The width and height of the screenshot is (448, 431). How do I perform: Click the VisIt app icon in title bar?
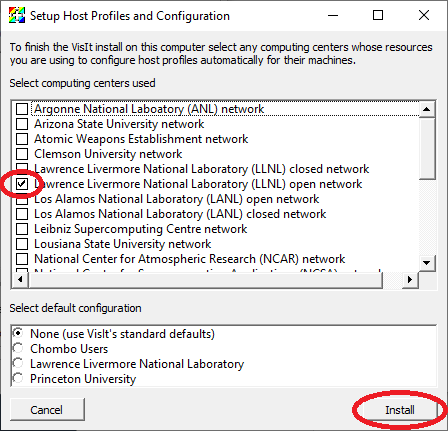click(17, 15)
